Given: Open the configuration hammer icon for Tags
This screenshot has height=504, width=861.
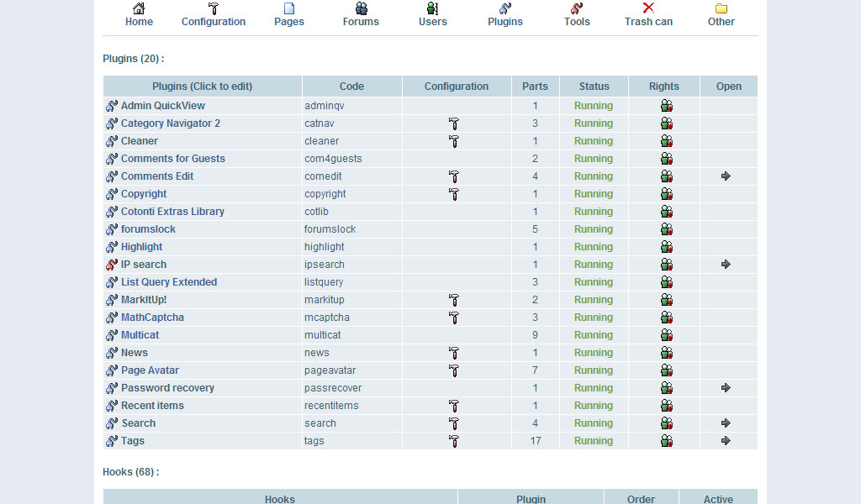Looking at the screenshot, I should 454,441.
